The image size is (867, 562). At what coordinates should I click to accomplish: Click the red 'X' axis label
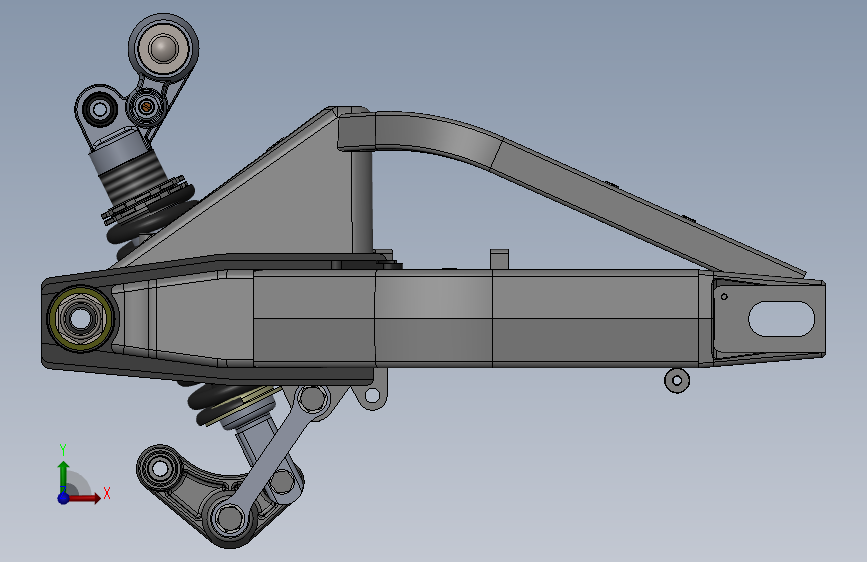pos(107,493)
